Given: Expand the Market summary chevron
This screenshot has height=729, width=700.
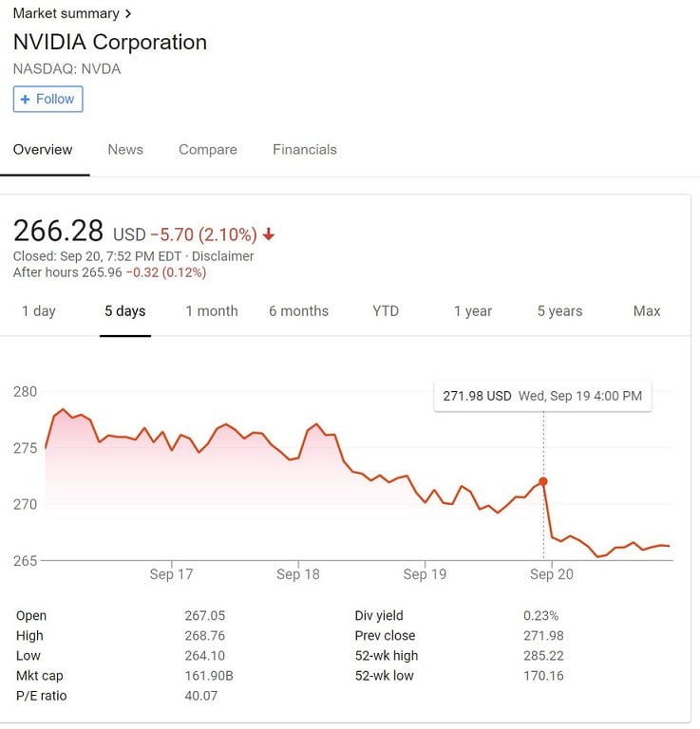Looking at the screenshot, I should [x=128, y=13].
